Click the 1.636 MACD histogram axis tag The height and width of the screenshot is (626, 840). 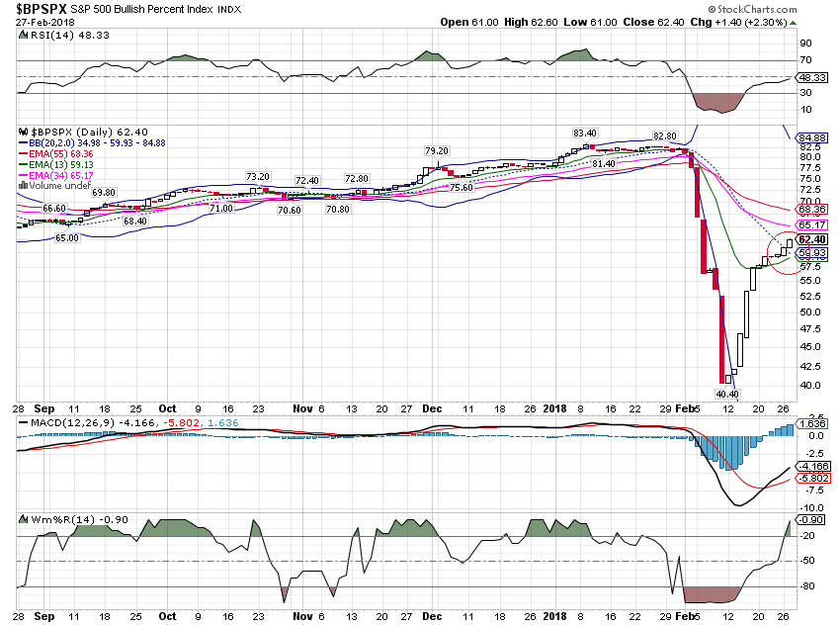811,424
